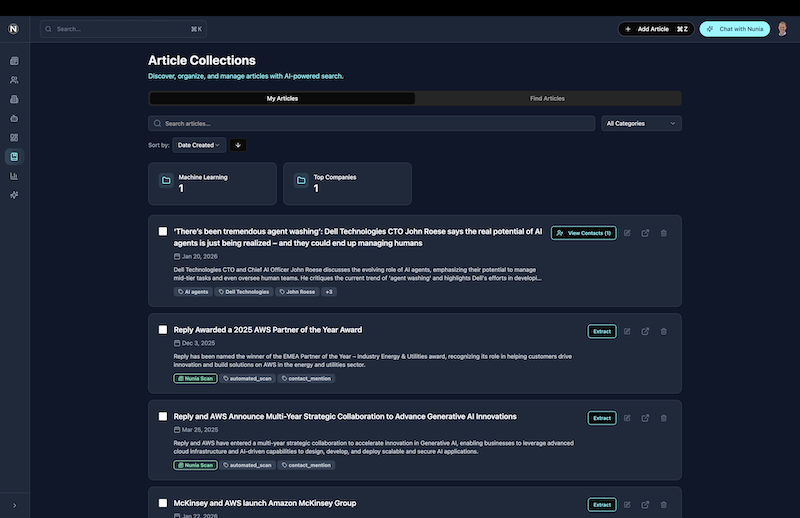Open the grid dashboard sidebar icon
800x518 pixels.
[14, 138]
